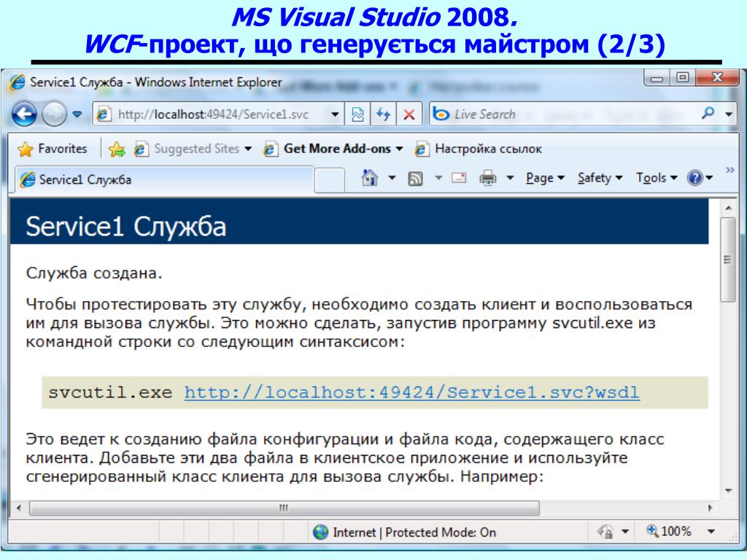
Task: Click the Compatibility View icon
Action: coord(357,114)
